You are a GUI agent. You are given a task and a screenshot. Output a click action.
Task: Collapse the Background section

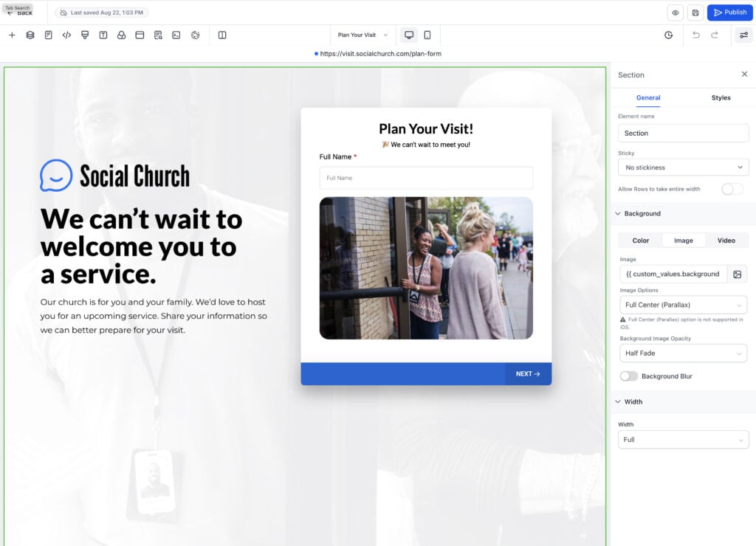[617, 213]
